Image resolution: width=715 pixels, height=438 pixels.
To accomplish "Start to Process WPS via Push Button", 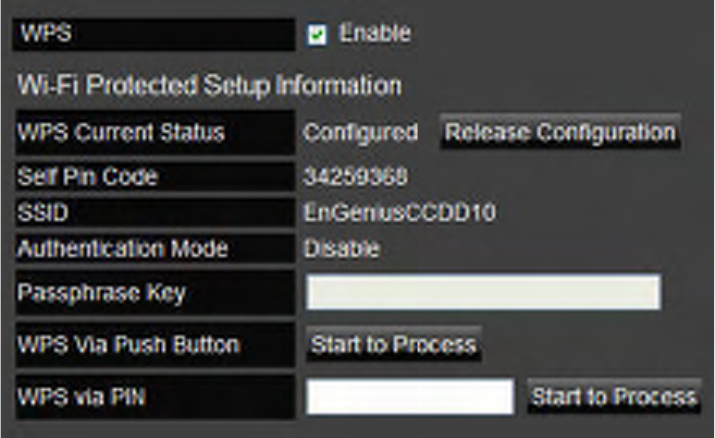I will tap(394, 344).
